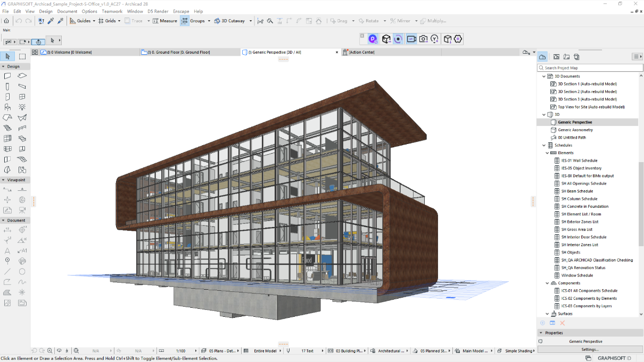
Task: Collapse the Schedules tree node
Action: (544, 145)
